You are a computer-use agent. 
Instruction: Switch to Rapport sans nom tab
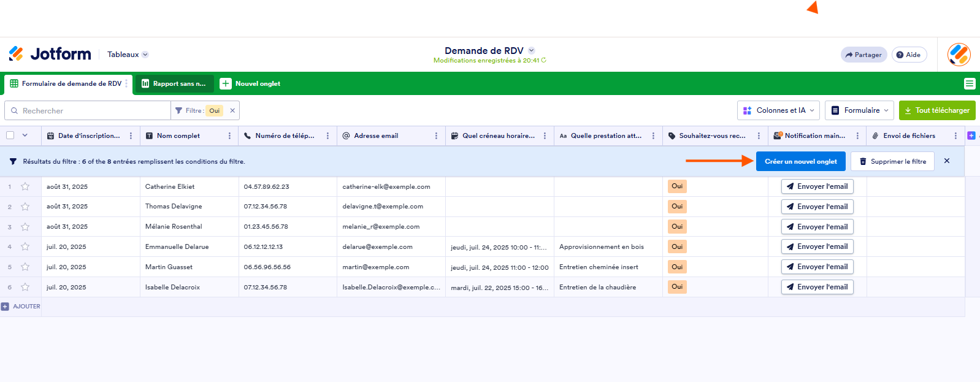click(x=174, y=84)
